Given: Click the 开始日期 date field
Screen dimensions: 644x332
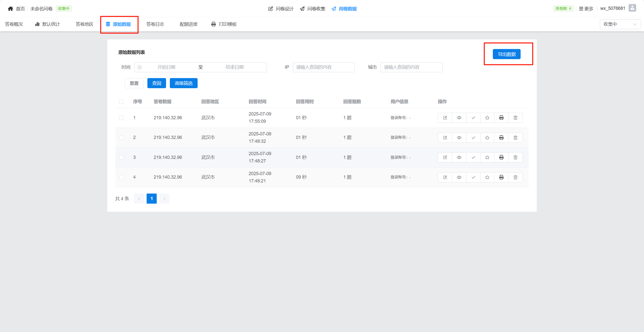Looking at the screenshot, I should point(166,67).
